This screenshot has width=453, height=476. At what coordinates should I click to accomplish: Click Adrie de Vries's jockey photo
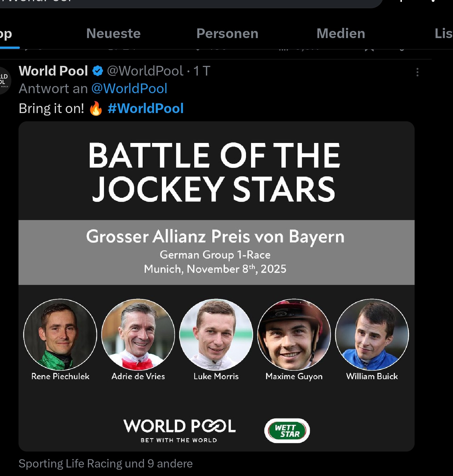tap(138, 334)
